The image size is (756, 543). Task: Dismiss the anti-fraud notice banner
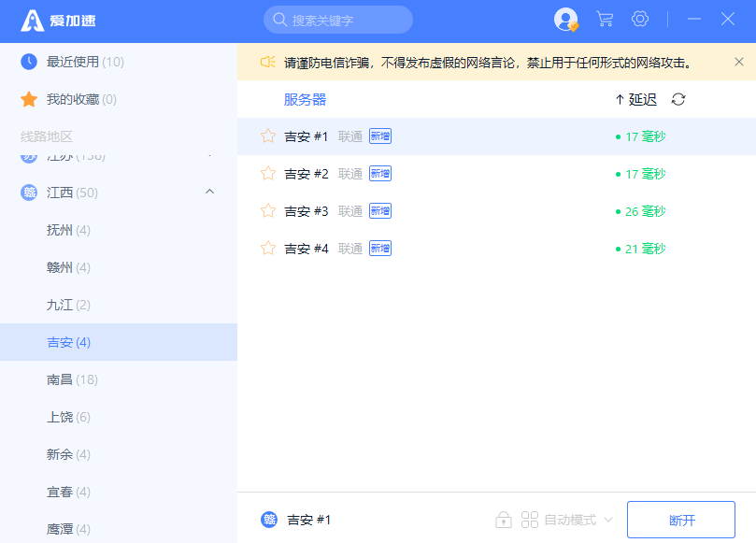(x=739, y=62)
